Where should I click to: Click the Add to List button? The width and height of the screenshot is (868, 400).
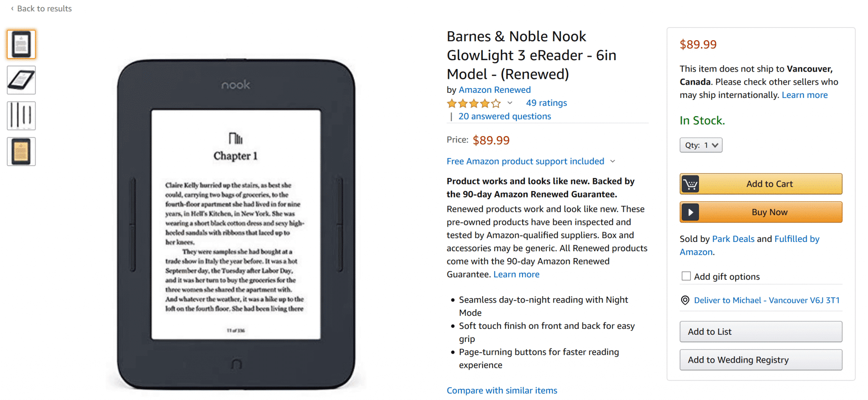(x=761, y=332)
